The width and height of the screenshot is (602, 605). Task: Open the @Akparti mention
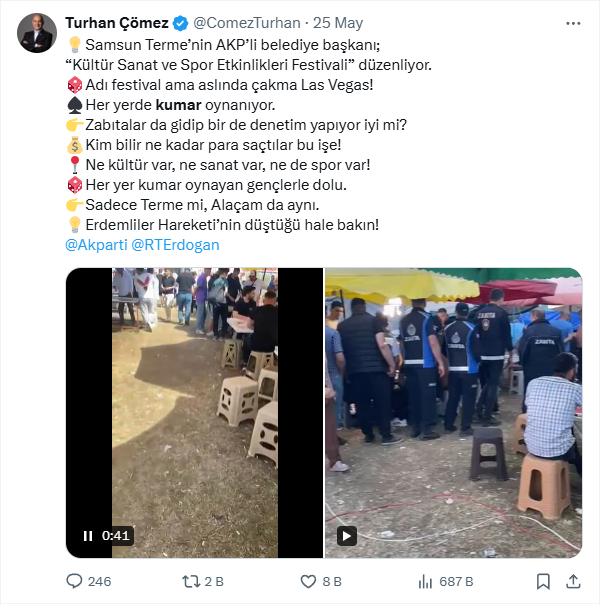(x=95, y=244)
